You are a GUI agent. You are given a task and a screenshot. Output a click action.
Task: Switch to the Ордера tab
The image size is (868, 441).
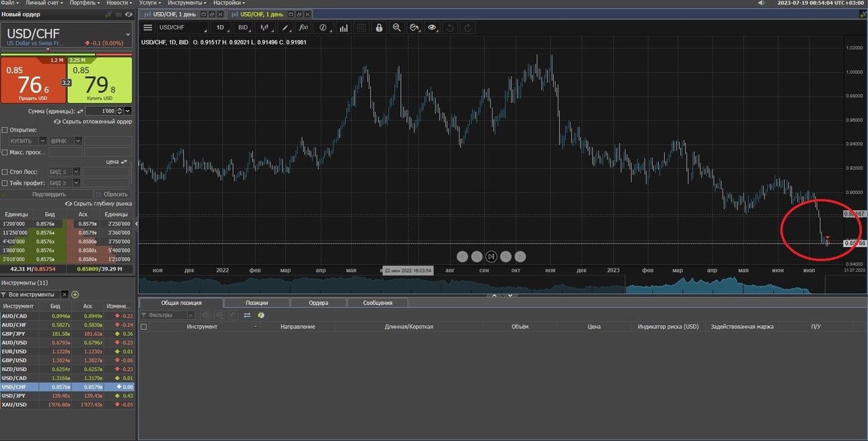pos(318,303)
